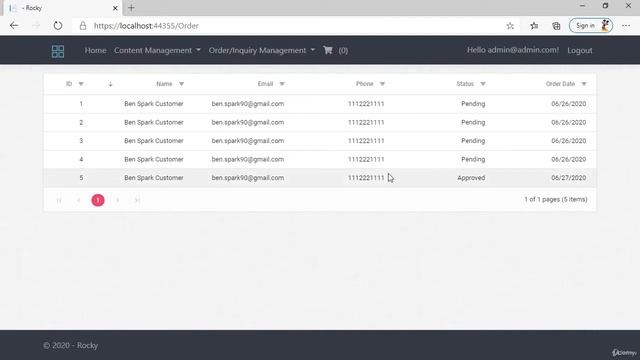
Task: Close the Rocky browser tab
Action: (x=115, y=8)
